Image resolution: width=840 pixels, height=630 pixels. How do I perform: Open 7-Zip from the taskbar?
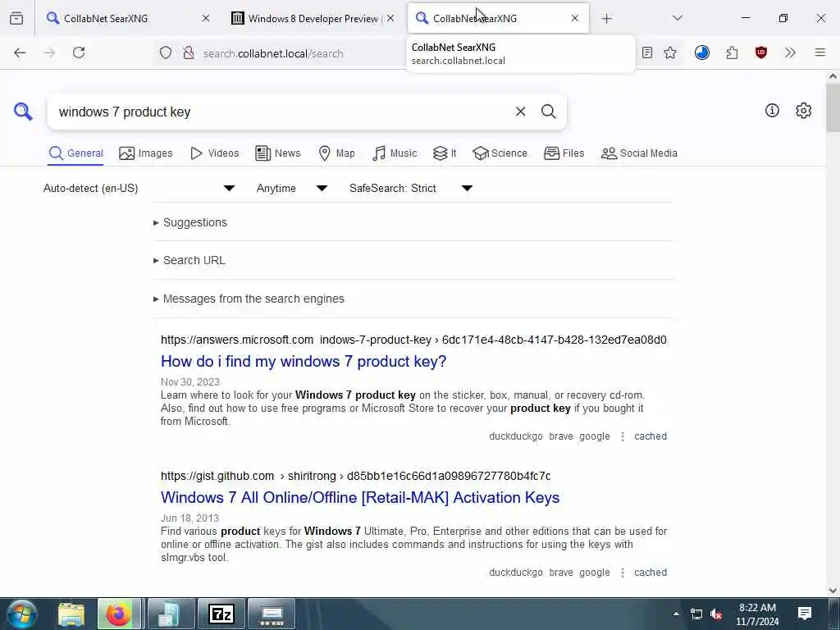click(x=221, y=614)
